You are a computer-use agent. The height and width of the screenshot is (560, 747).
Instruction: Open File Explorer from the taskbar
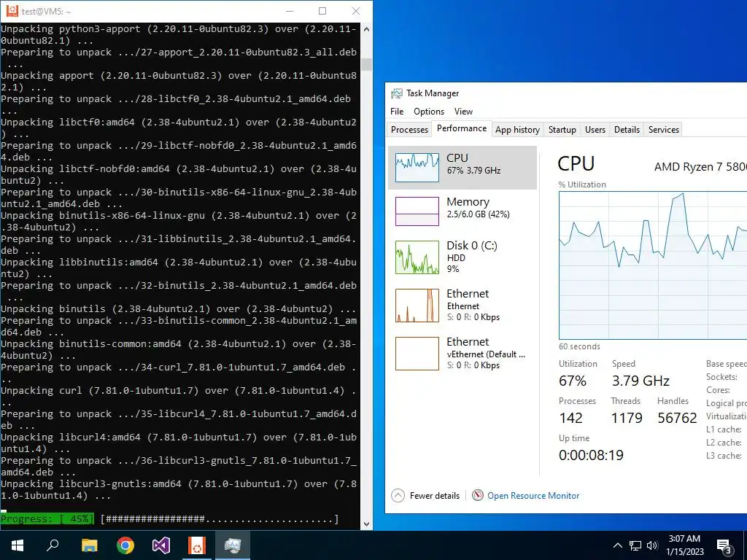(x=89, y=545)
